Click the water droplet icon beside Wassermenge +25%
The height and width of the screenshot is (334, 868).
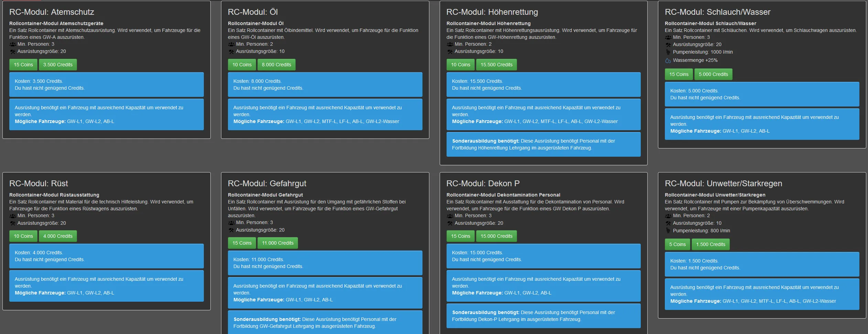coord(668,60)
